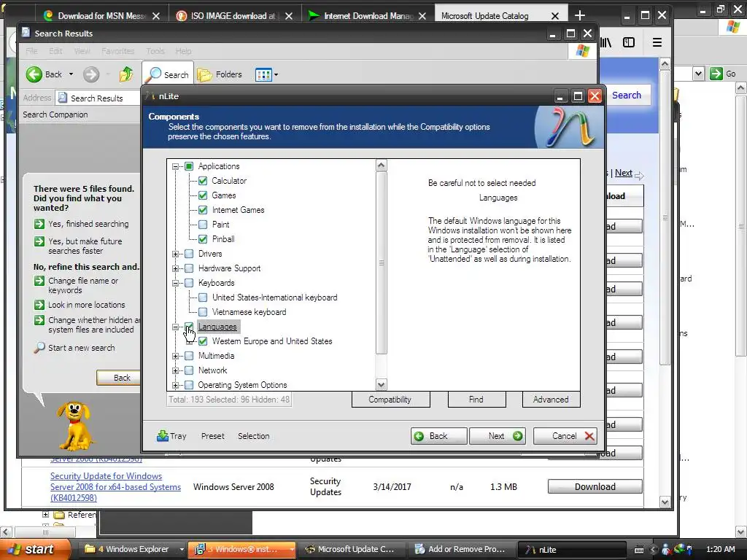Viewport: 747px width, 560px height.
Task: Uncheck Western Europe and United States language
Action: pyautogui.click(x=203, y=341)
